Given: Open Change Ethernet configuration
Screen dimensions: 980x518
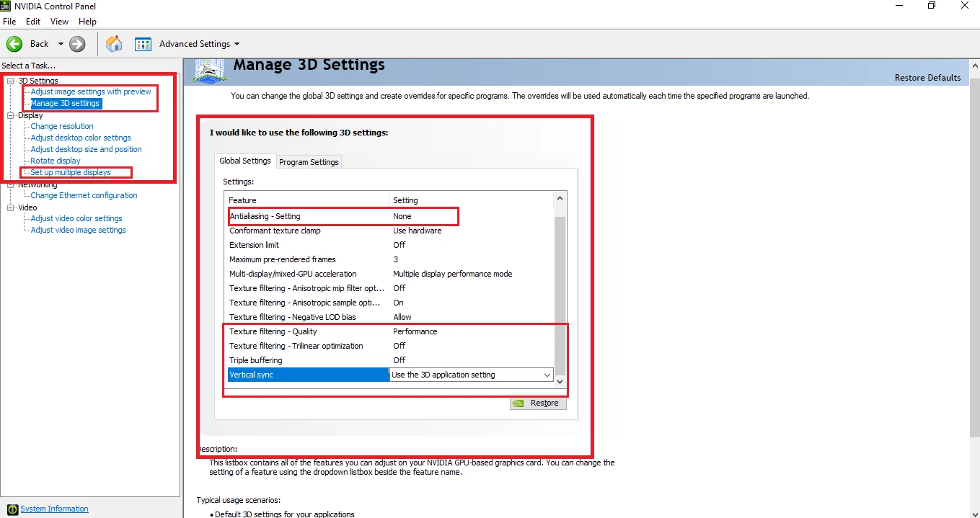Looking at the screenshot, I should coord(84,195).
